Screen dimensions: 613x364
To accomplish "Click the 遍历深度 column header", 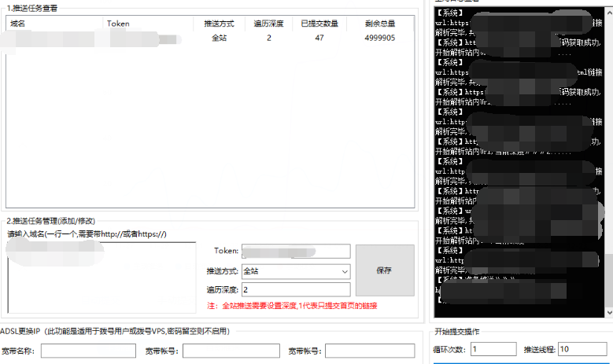I will click(268, 24).
